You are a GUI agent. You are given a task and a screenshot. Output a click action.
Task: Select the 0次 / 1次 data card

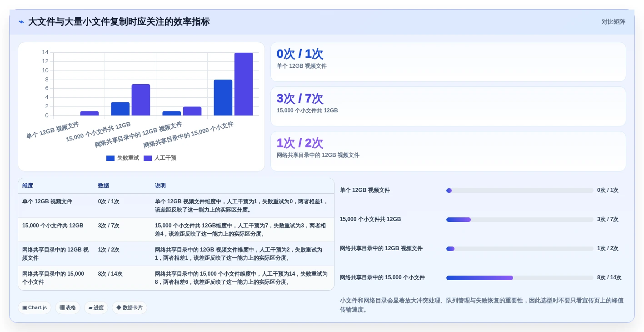click(448, 62)
